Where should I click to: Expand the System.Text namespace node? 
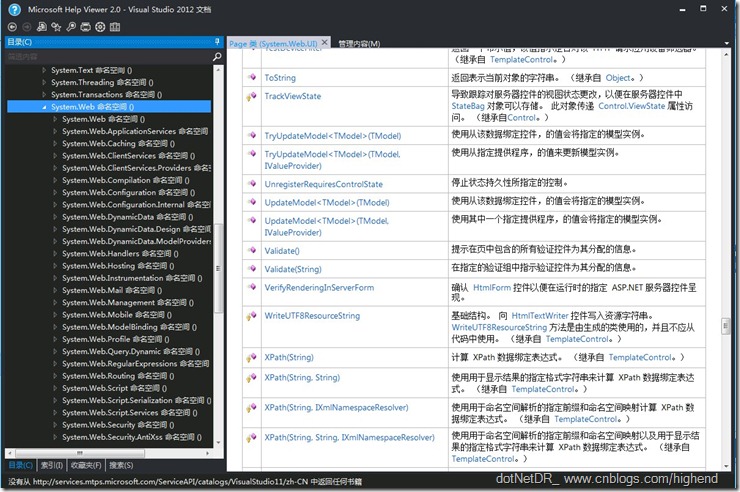coord(44,70)
